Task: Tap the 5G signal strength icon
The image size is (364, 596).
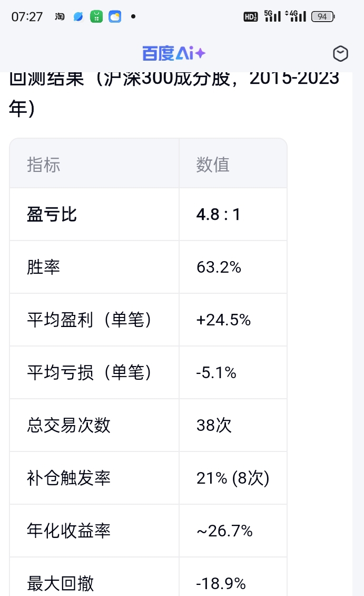Action: point(272,16)
